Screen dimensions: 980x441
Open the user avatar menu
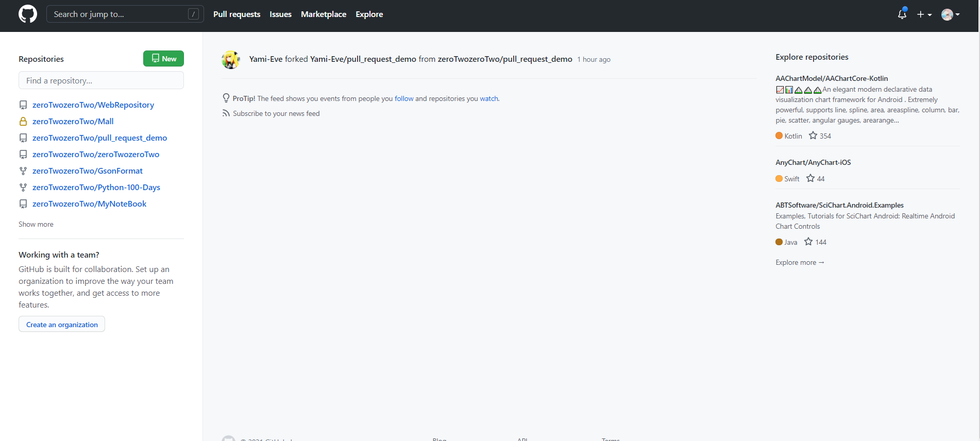pos(950,14)
